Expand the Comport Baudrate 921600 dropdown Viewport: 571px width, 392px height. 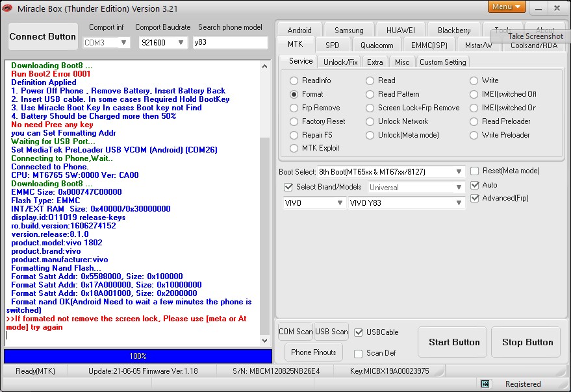tap(180, 43)
